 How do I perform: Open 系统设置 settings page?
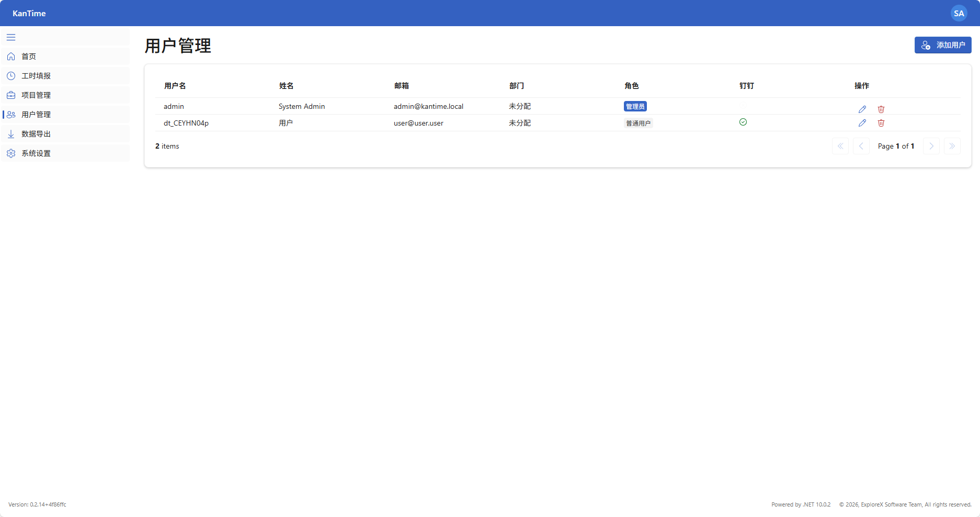pos(36,153)
